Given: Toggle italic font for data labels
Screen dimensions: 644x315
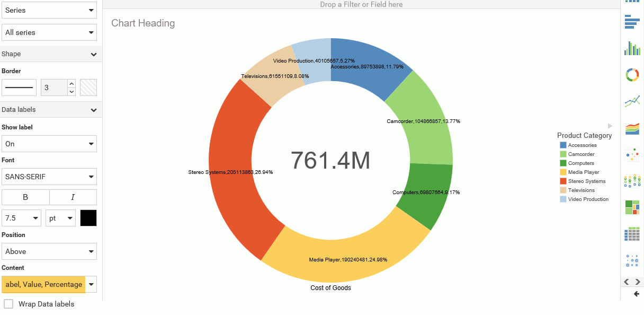Looking at the screenshot, I should tap(73, 197).
